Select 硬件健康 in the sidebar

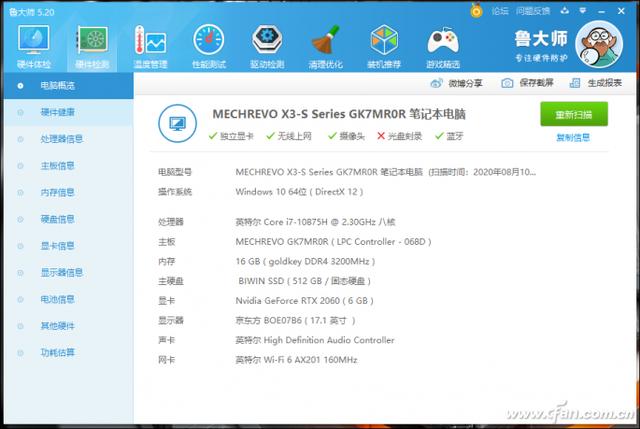tap(68, 112)
